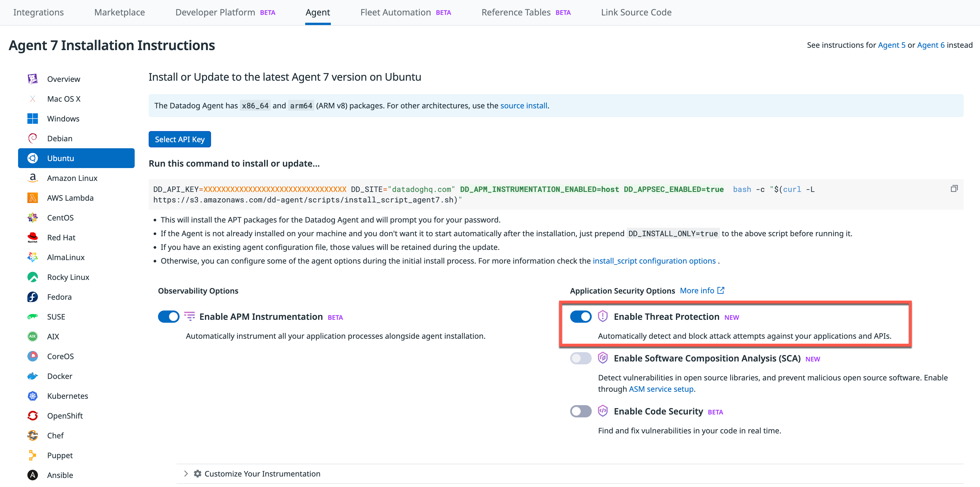Open the AWS Lambda icon
This screenshot has width=980, height=487.
pos(33,198)
